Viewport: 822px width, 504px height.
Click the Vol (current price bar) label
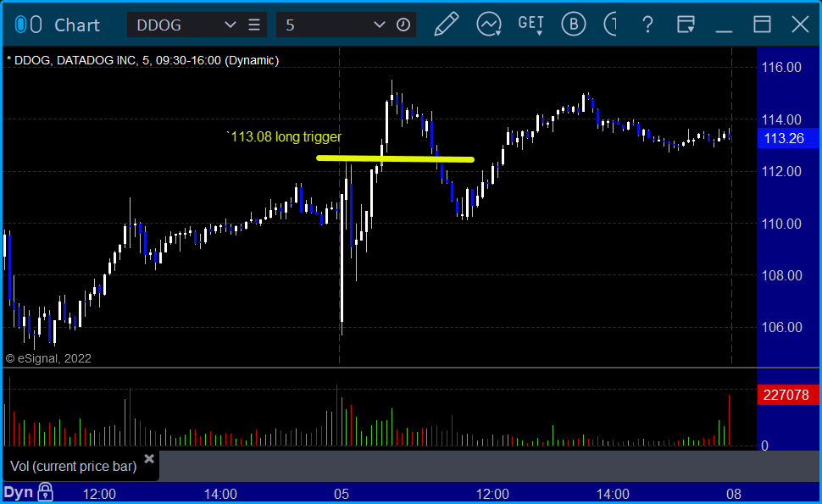tap(74, 466)
